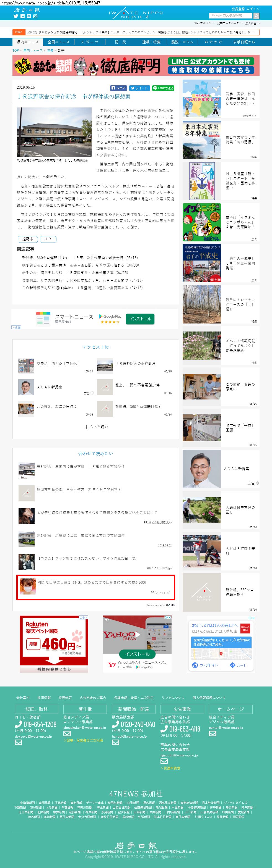The width and height of the screenshot is (272, 868).
Task: Open the LINE icon in the header
Action: [29, 16]
